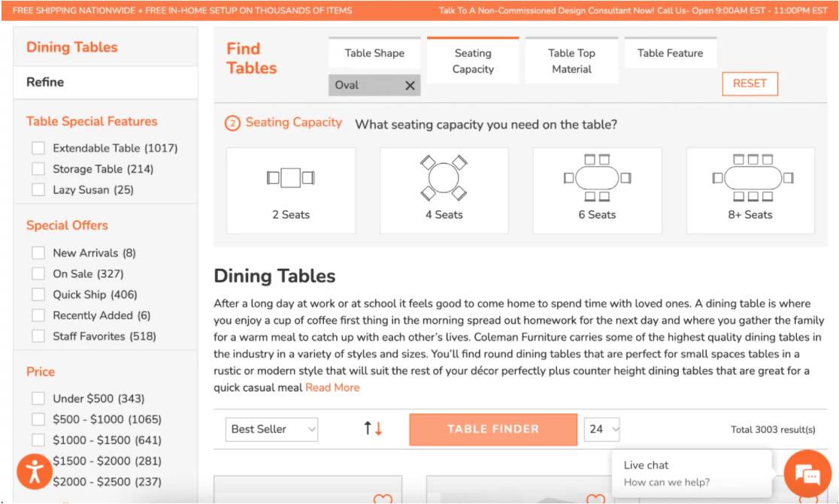Switch to the Table Shape tab

point(374,53)
